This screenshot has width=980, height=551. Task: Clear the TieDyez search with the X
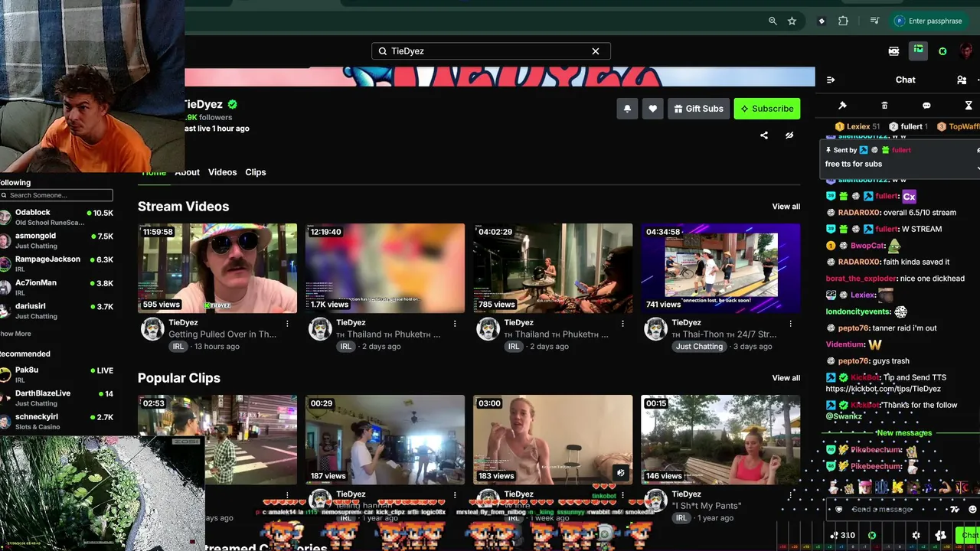point(596,51)
